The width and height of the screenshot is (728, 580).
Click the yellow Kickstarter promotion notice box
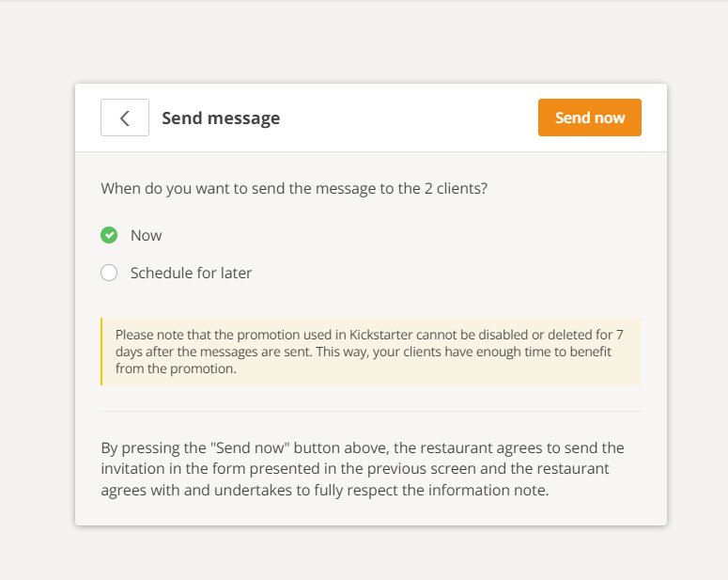(x=371, y=352)
